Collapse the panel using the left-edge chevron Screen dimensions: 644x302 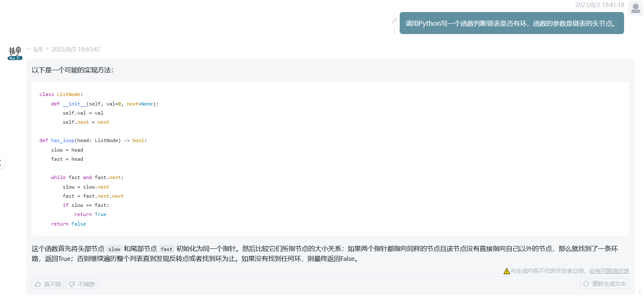tap(1, 163)
